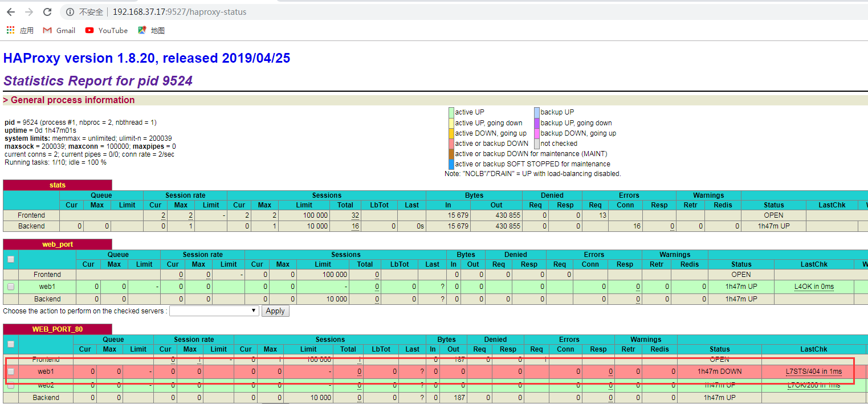Screen dimensions: 868x404
Task: Click the Statistics Report for pid 9524 heading
Action: coord(98,81)
